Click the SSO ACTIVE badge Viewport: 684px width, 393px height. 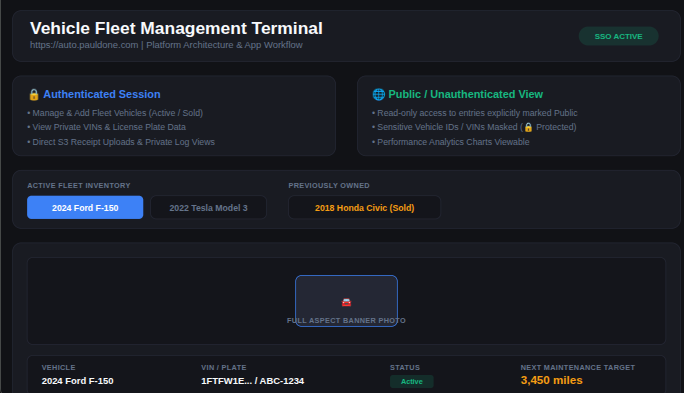pyautogui.click(x=618, y=36)
